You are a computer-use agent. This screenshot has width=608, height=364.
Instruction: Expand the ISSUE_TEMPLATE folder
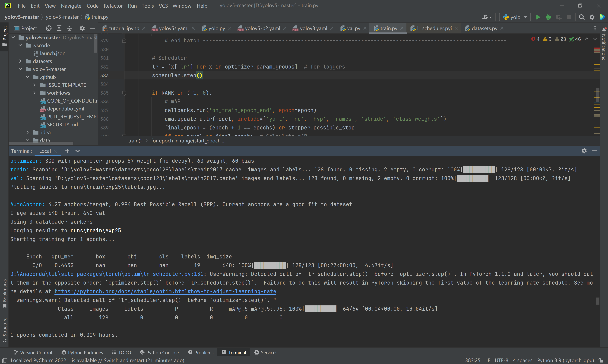pos(35,85)
